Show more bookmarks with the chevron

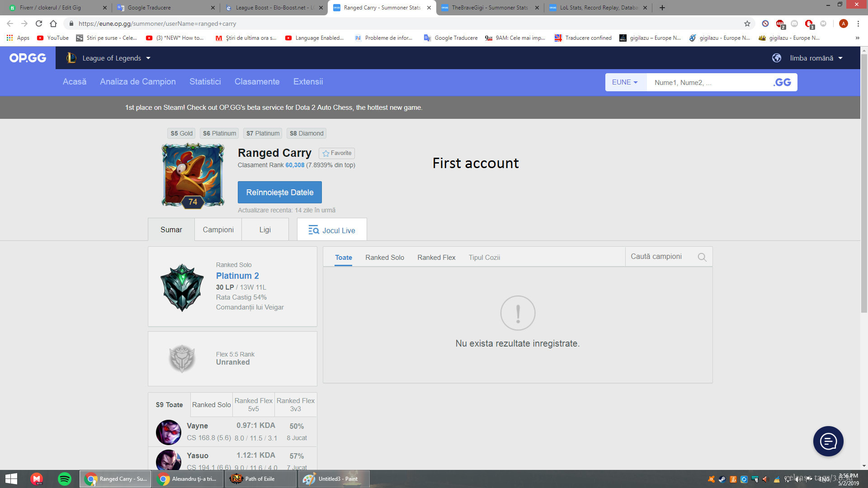pos(857,38)
